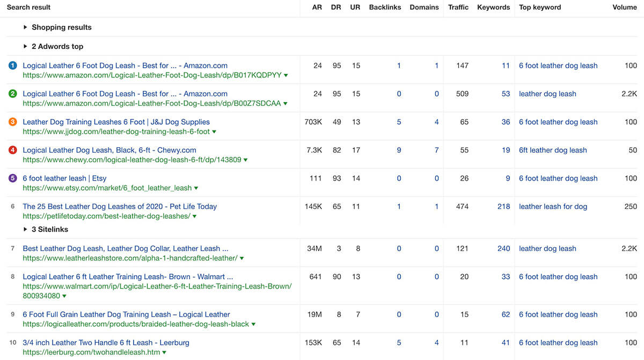
Task: Click traffic value 509 in second Amazon row
Action: tap(462, 93)
